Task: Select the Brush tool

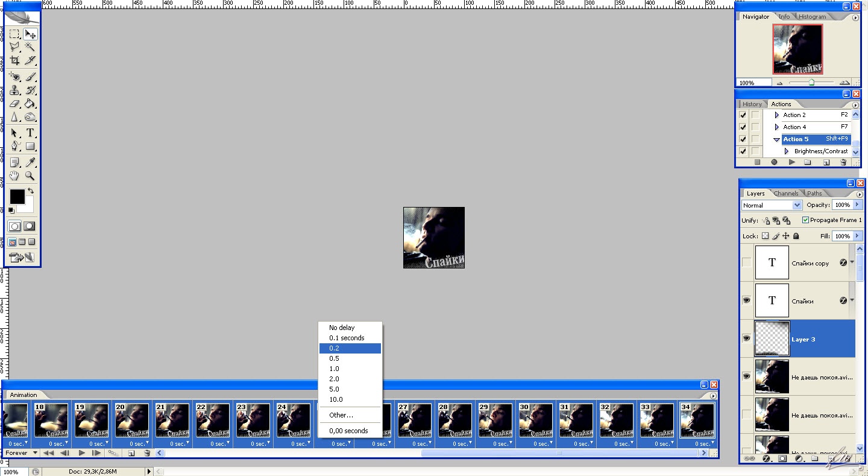Action: 30,77
